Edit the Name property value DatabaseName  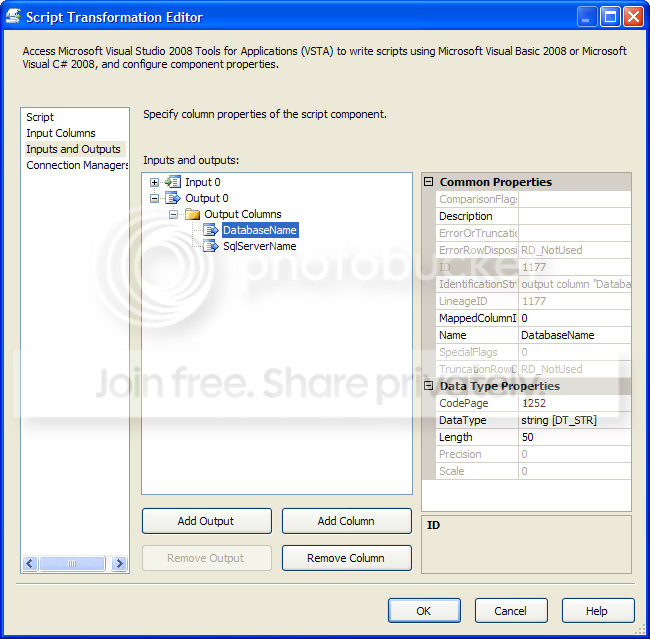575,335
